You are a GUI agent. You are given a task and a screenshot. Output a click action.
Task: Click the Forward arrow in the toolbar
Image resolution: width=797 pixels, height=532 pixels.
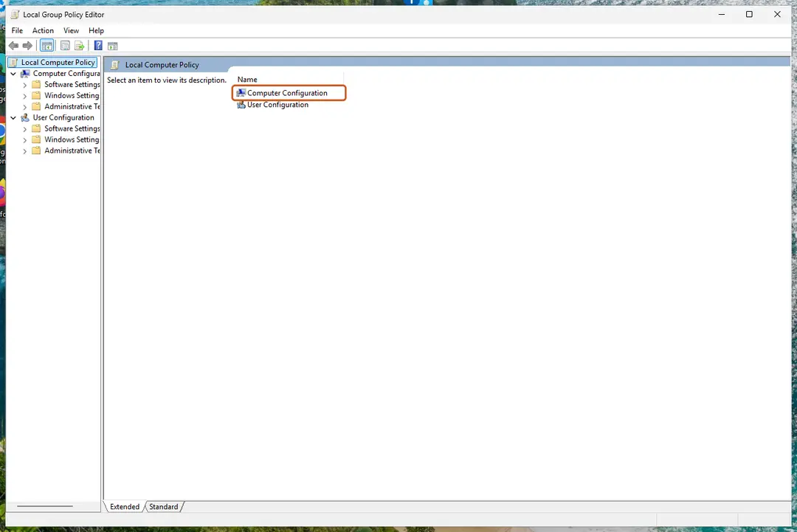(x=27, y=46)
